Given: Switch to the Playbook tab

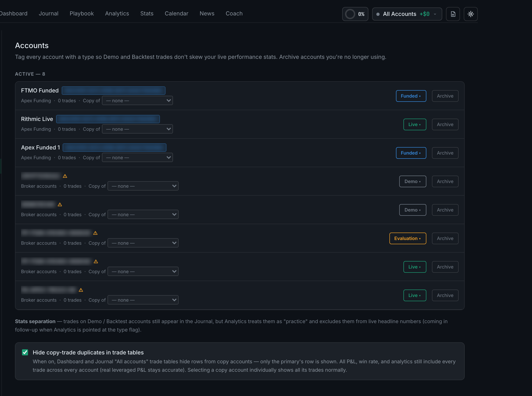Looking at the screenshot, I should pyautogui.click(x=82, y=14).
